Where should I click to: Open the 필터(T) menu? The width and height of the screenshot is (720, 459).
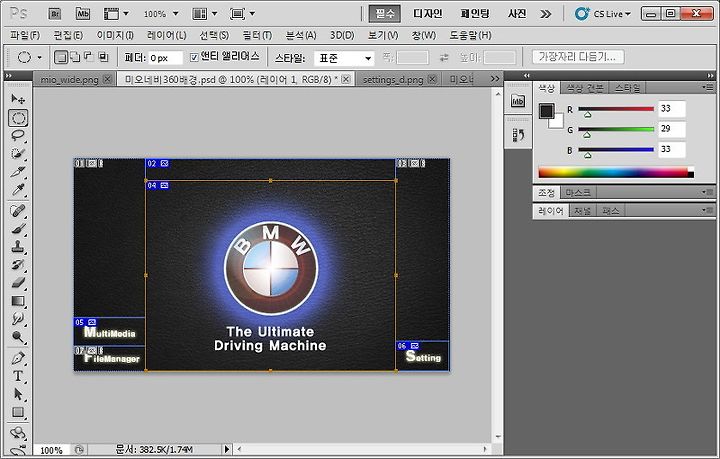(257, 35)
